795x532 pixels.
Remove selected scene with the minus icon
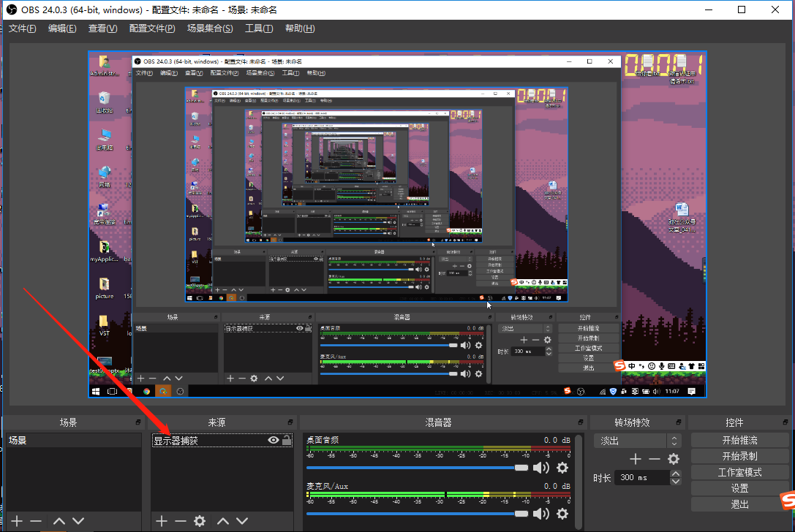point(36,521)
